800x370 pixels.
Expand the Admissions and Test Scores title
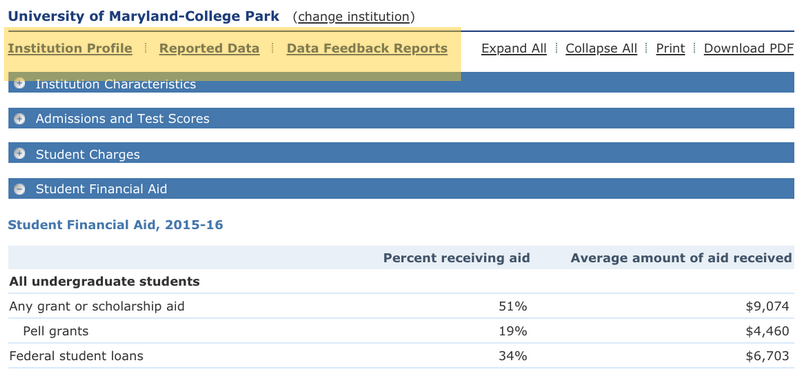pos(122,119)
